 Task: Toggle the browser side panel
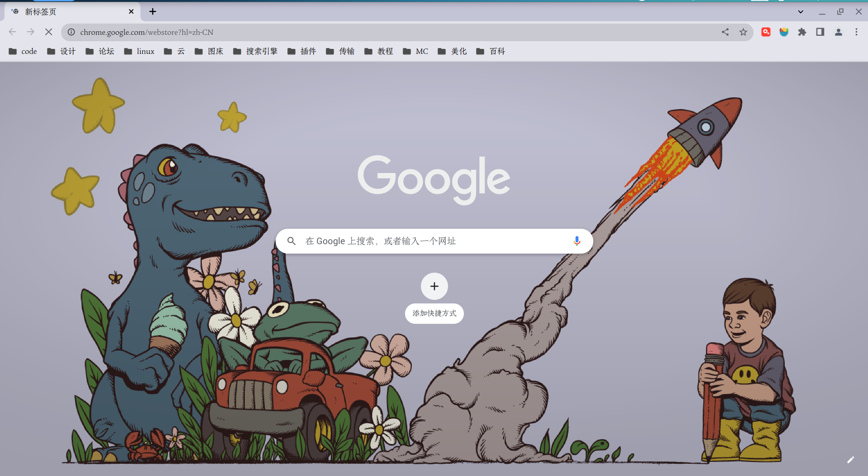(820, 32)
